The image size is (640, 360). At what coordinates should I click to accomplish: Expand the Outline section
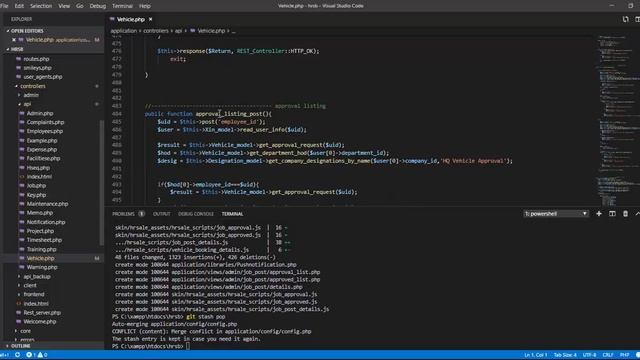(20, 346)
